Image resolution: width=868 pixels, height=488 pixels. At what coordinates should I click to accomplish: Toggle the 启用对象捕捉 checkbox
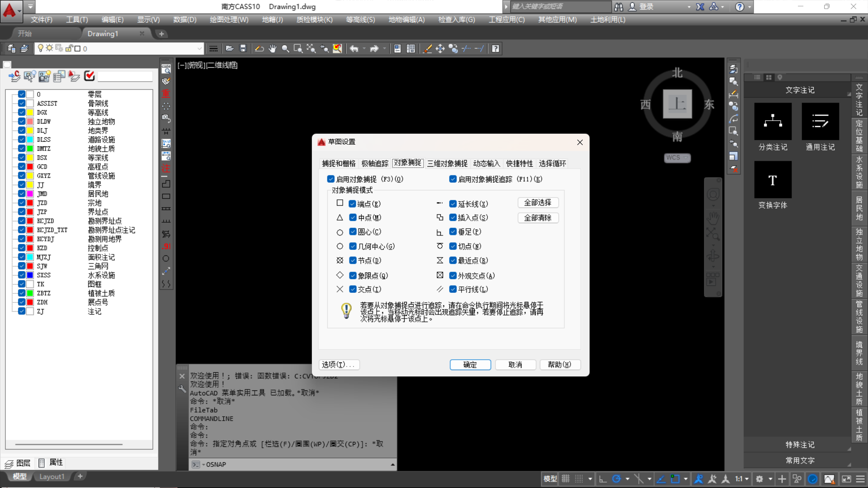[x=331, y=179]
